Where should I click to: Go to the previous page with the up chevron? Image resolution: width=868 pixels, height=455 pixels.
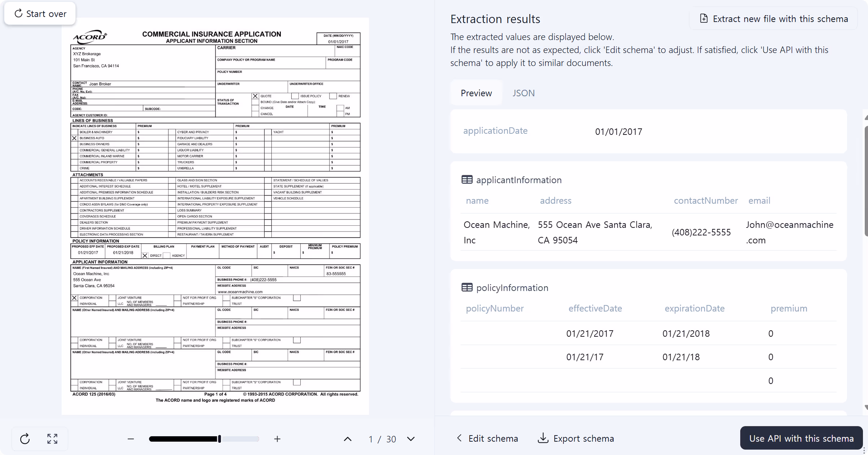(x=347, y=439)
